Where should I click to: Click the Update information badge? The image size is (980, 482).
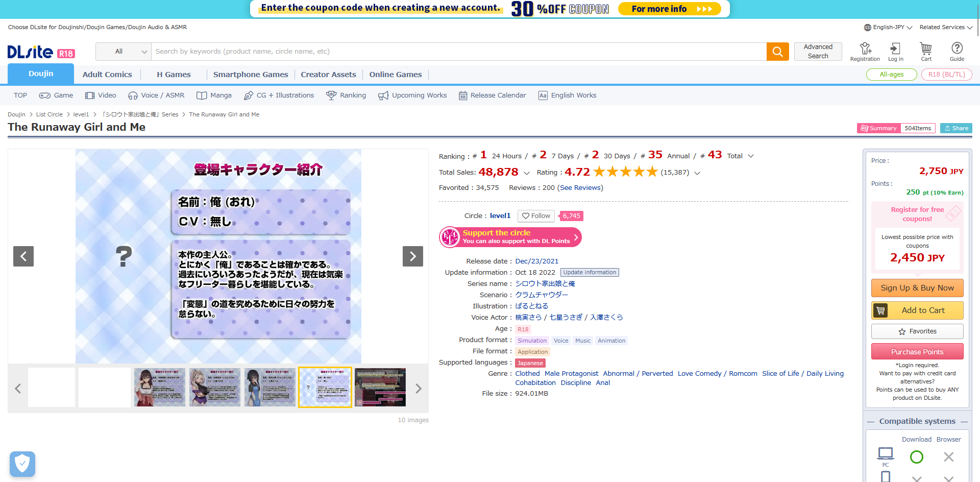(x=590, y=273)
